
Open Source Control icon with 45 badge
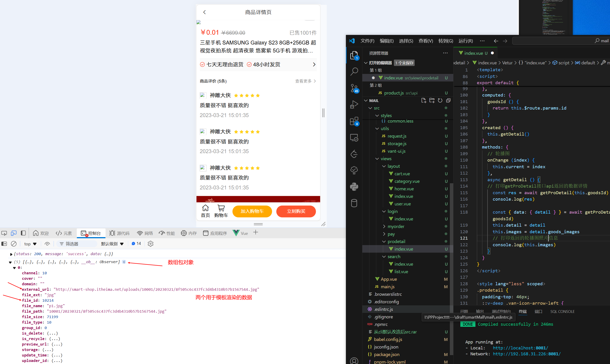pos(354,88)
